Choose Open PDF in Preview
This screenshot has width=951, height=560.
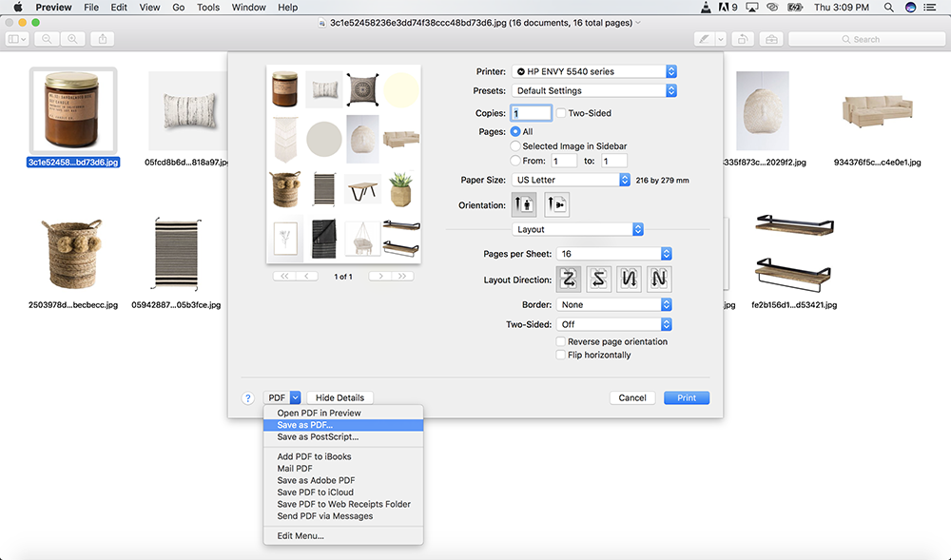coord(343,414)
